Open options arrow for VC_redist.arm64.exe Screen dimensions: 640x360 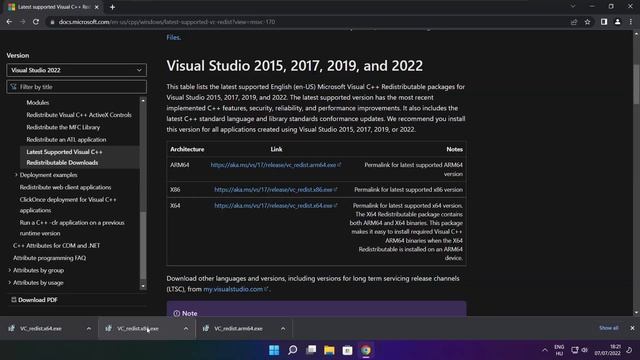click(283, 329)
